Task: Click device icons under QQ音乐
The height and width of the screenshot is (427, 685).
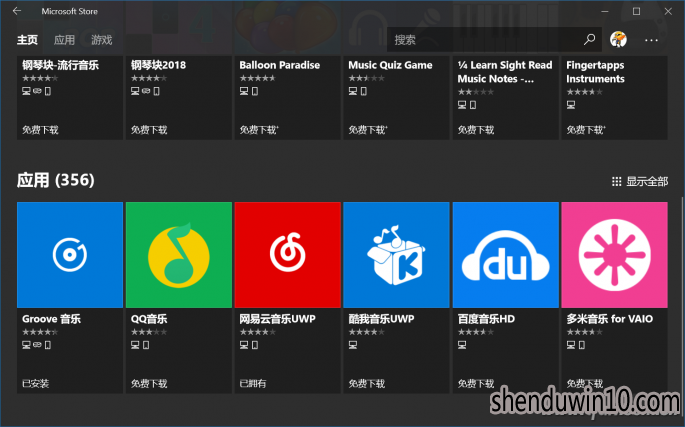Action: (140, 345)
